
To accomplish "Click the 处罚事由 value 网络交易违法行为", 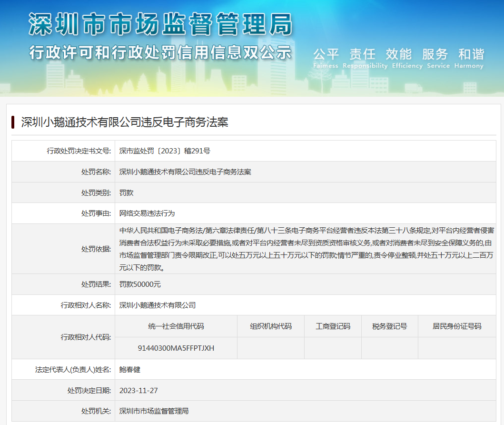I will tap(147, 213).
